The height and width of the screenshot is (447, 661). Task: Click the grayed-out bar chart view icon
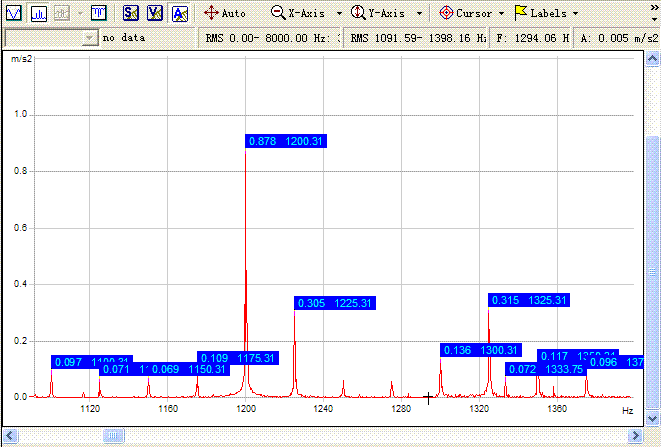pyautogui.click(x=62, y=13)
